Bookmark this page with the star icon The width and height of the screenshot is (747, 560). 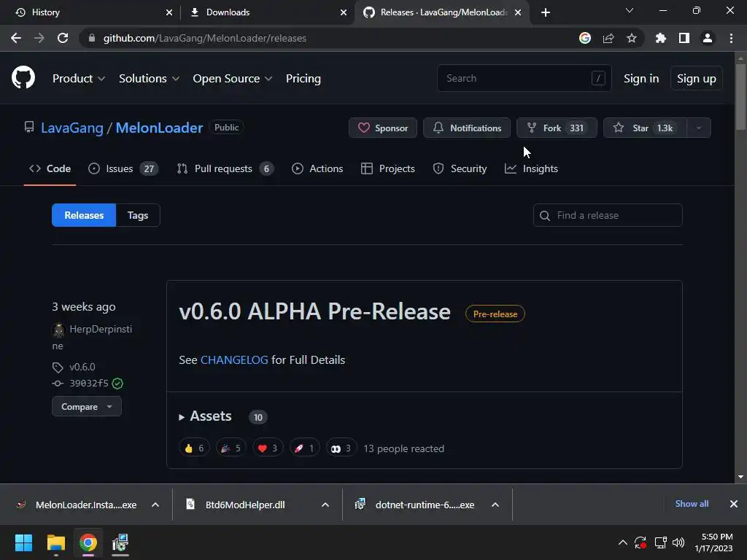(x=632, y=38)
